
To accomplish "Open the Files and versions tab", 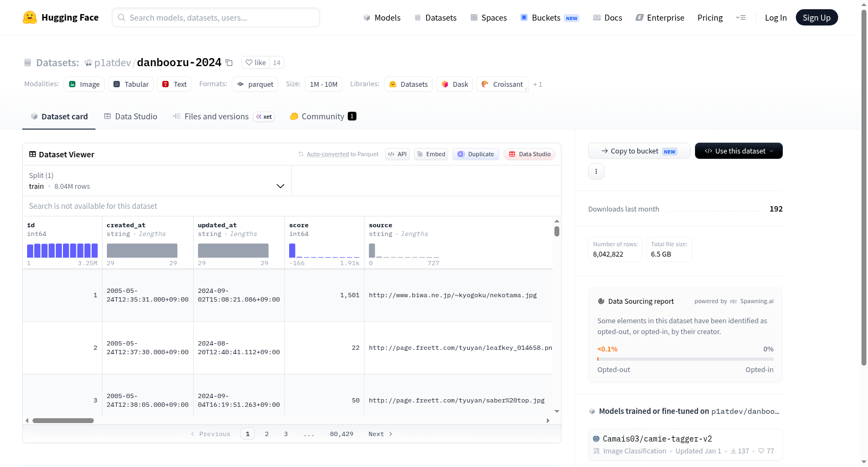I will [x=224, y=116].
